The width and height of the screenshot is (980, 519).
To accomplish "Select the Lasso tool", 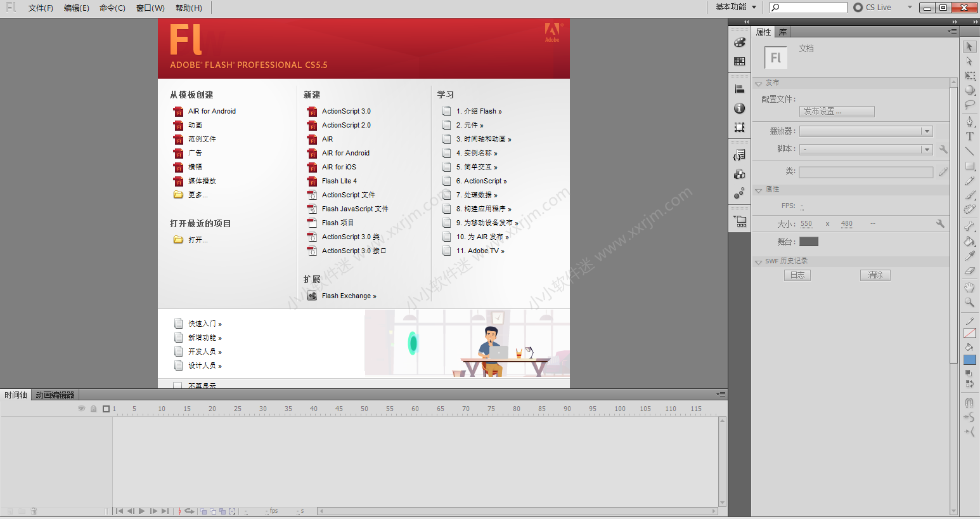I will pos(969,105).
